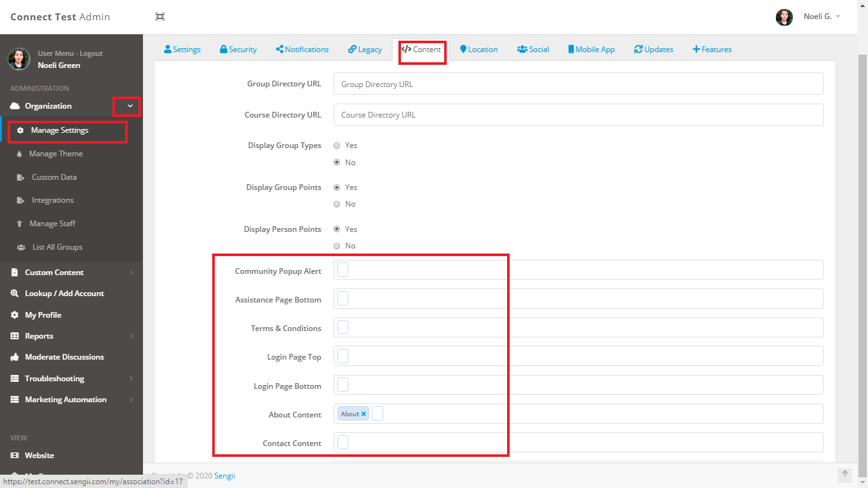
Task: Expand Troubleshooting chevron
Action: coord(132,379)
